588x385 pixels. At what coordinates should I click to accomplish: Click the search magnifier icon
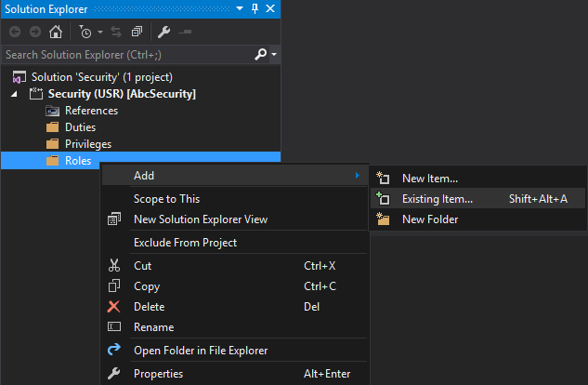(x=261, y=55)
